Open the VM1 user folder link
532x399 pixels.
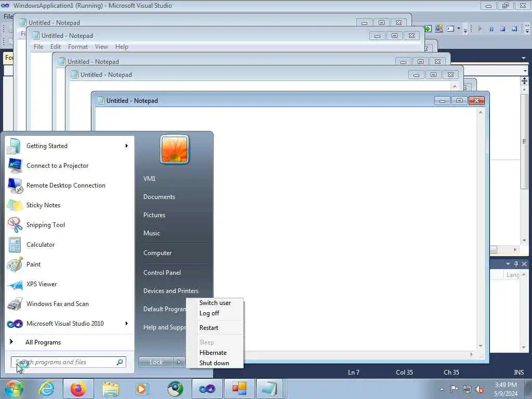point(149,179)
